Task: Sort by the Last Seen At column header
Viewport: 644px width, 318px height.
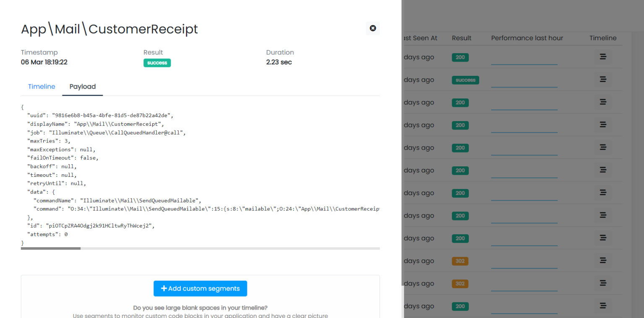Action: (420, 38)
